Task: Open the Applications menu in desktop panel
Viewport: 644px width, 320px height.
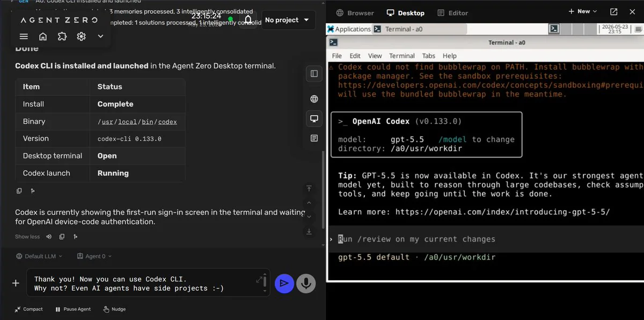Action: pos(349,29)
